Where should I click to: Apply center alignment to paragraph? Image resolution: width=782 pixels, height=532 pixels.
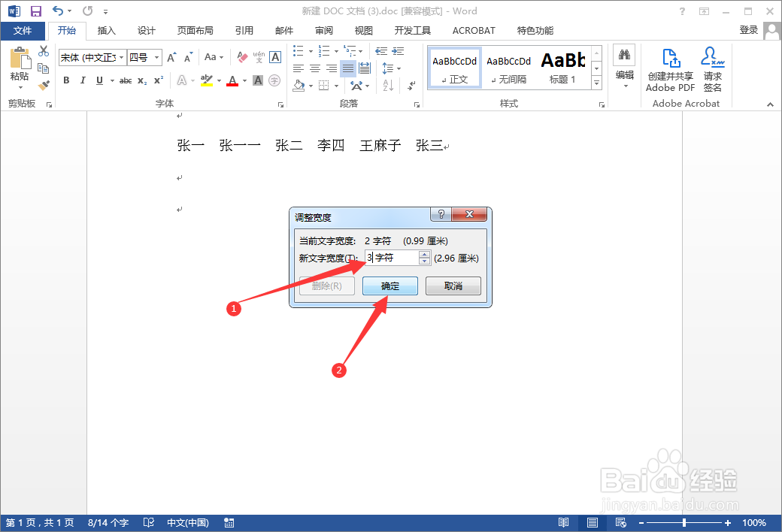point(315,68)
